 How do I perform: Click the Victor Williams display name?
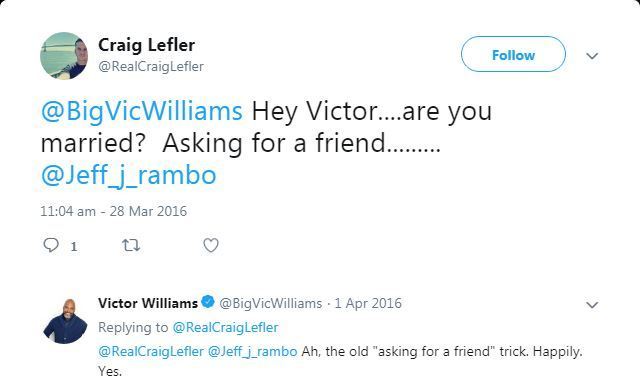click(x=148, y=303)
